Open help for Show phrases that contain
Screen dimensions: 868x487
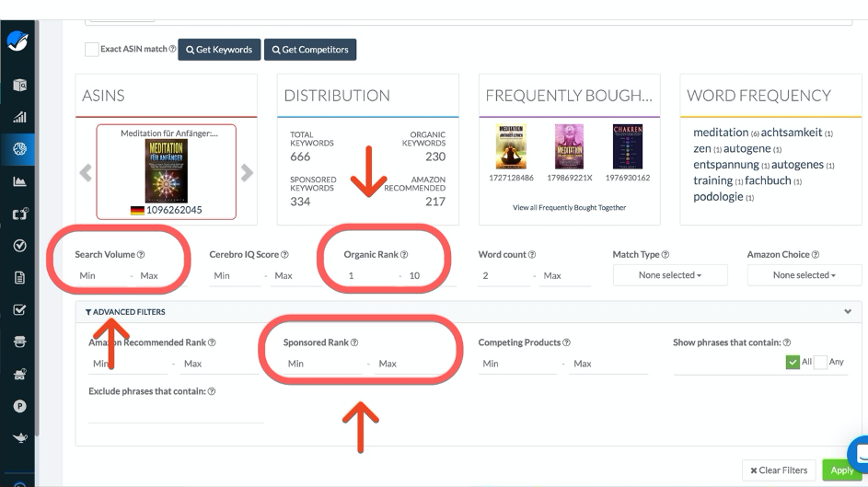787,342
